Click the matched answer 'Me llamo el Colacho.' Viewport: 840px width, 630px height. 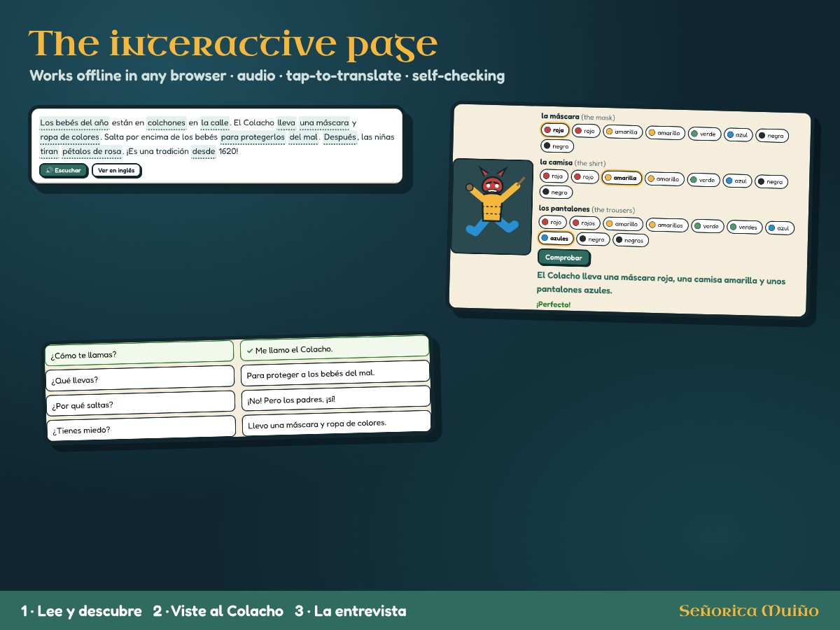335,349
